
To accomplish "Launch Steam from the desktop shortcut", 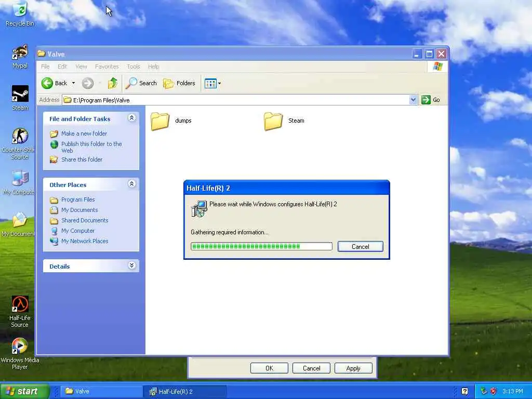I will 20,98.
